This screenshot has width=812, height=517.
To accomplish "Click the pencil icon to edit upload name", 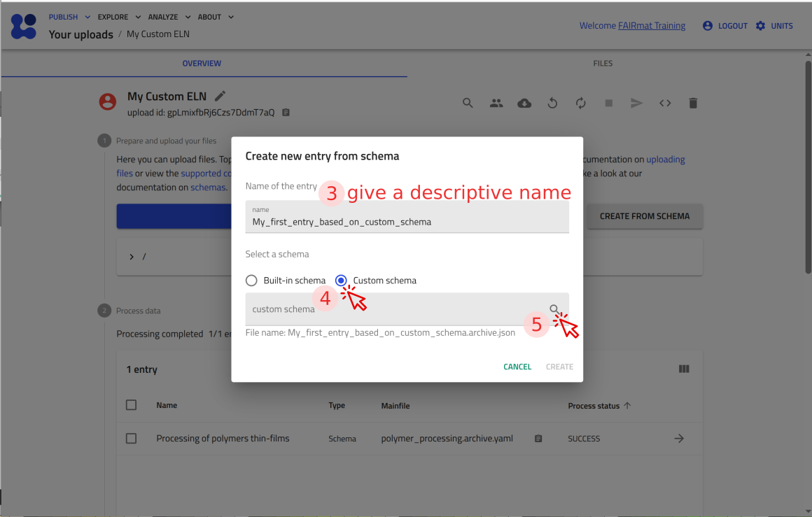I will 220,96.
